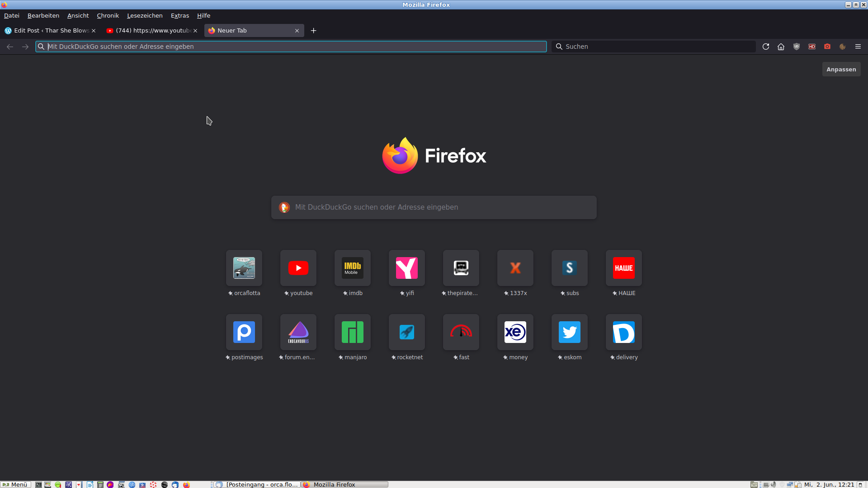
Task: Open the Extras menu
Action: click(x=180, y=15)
